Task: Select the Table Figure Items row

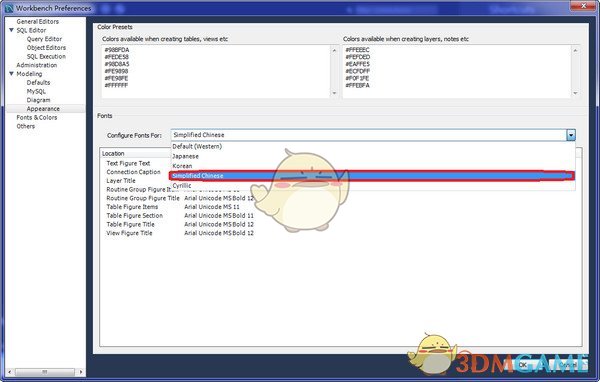Action: point(132,207)
